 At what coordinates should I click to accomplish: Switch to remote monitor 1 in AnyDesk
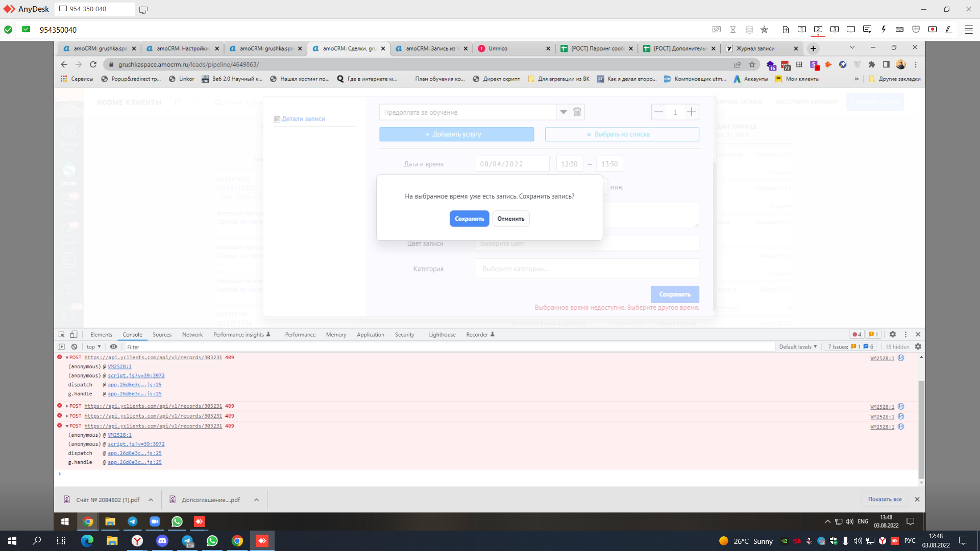(802, 30)
